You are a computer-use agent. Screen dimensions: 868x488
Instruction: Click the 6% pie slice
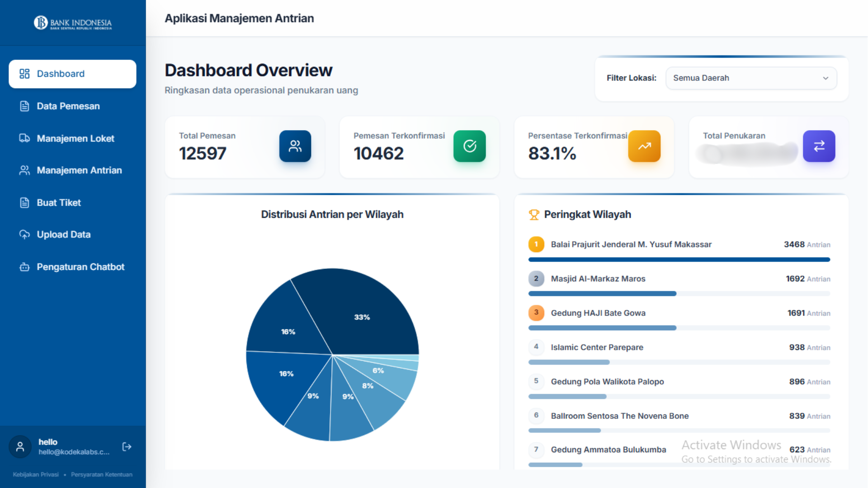pyautogui.click(x=378, y=371)
